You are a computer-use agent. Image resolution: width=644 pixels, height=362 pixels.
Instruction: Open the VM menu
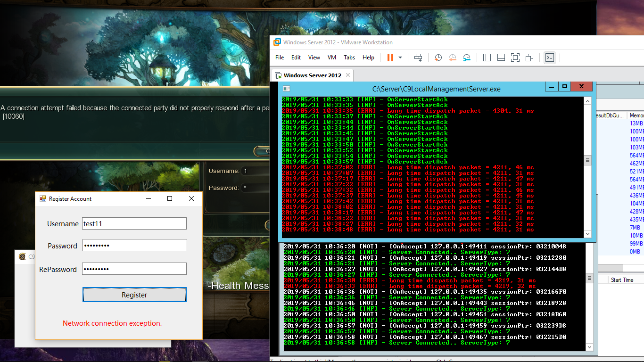(332, 58)
